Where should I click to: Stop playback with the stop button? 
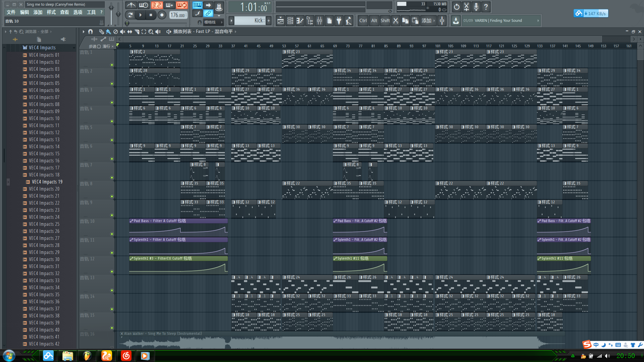[x=151, y=15]
